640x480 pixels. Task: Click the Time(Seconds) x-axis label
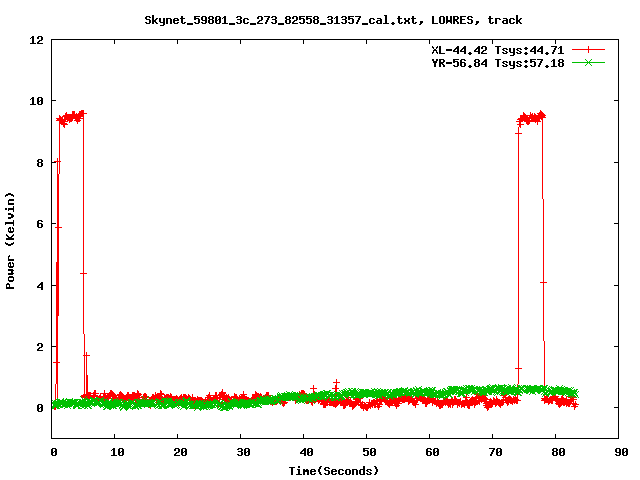(x=333, y=471)
